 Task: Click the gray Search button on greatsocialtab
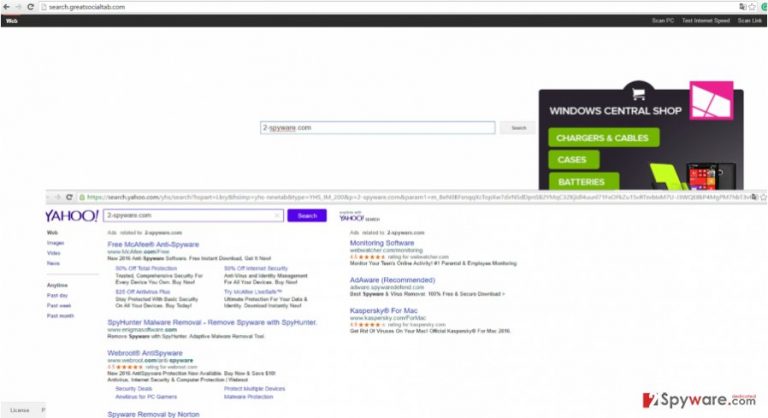[518, 128]
